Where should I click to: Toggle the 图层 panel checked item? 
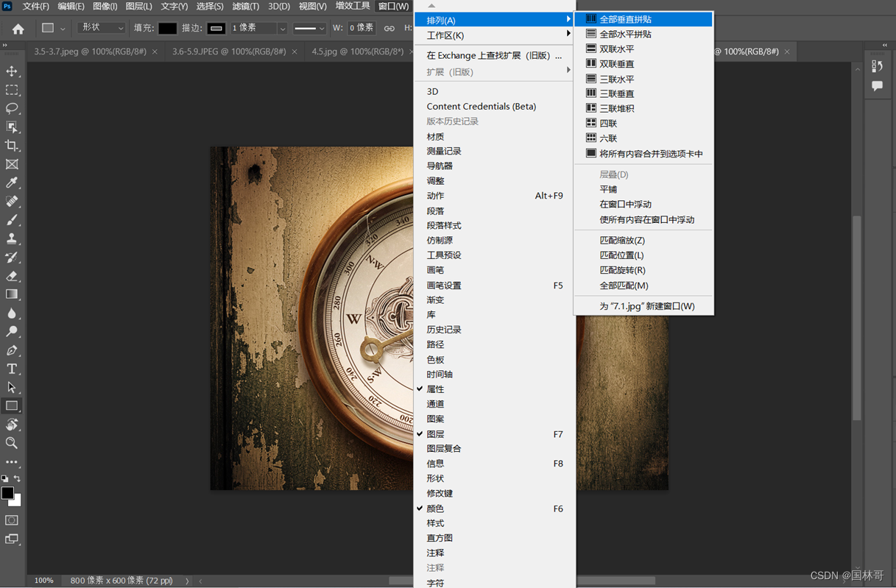[493, 434]
